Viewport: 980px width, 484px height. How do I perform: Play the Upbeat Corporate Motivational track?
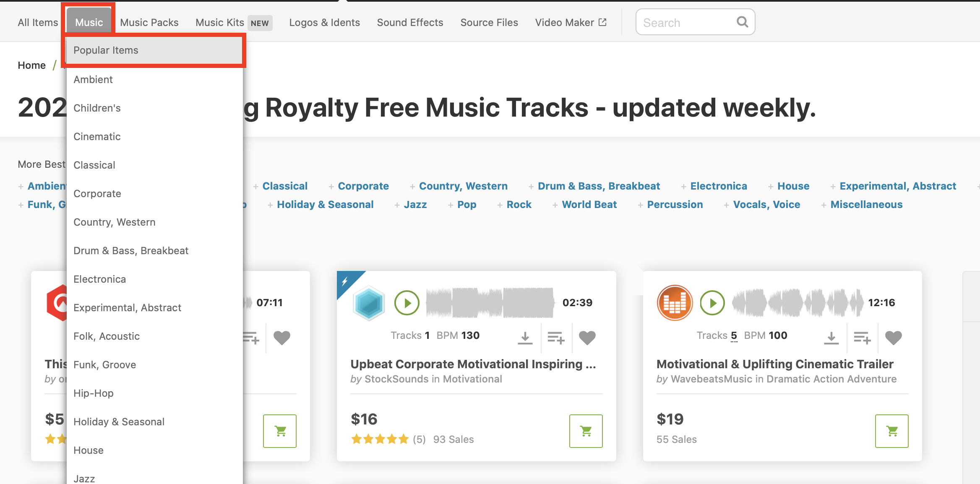click(x=407, y=302)
